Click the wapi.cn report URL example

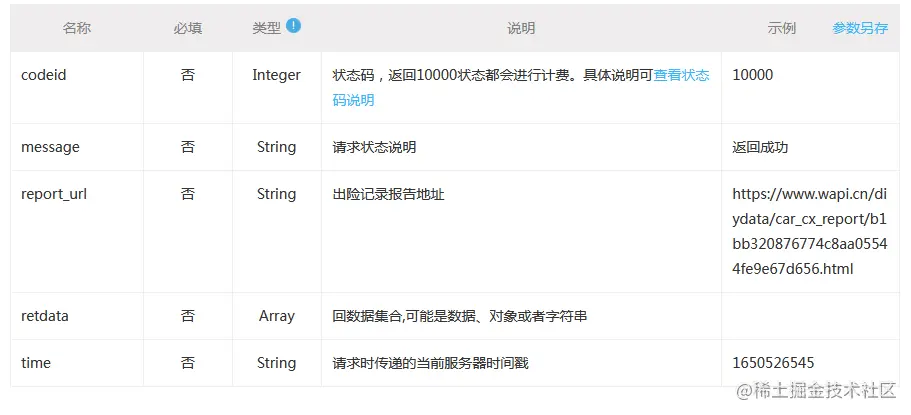pos(810,231)
